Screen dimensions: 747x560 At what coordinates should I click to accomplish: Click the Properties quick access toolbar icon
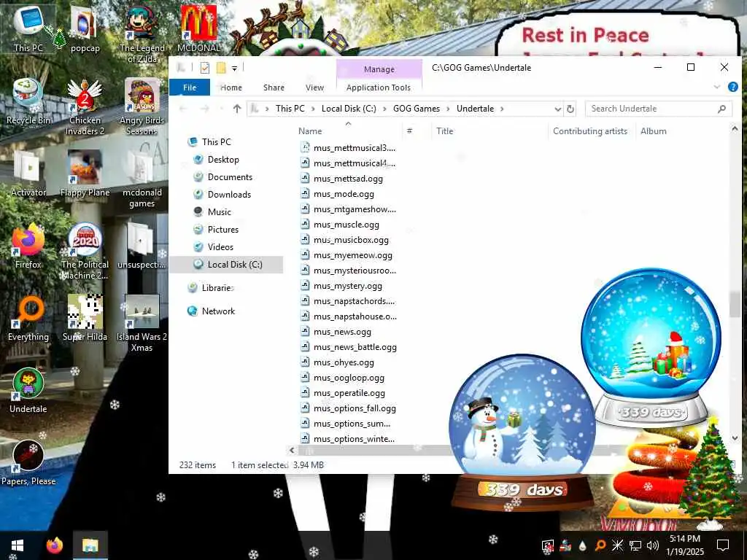(205, 68)
